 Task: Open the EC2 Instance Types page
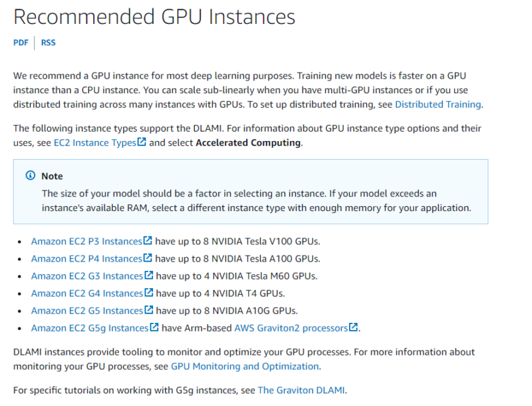(96, 142)
